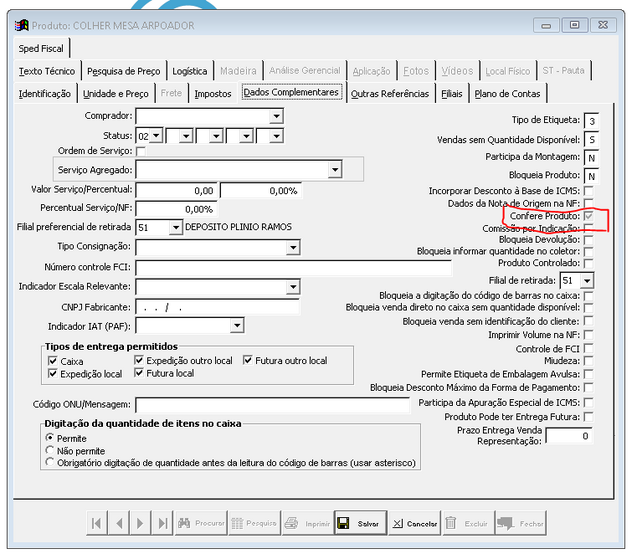Open the Logística tab

(x=189, y=71)
